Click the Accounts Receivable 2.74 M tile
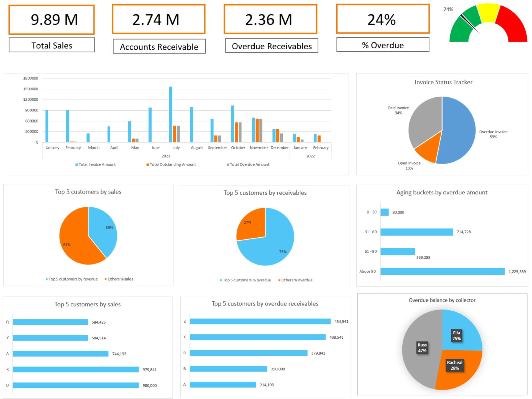 coord(158,19)
